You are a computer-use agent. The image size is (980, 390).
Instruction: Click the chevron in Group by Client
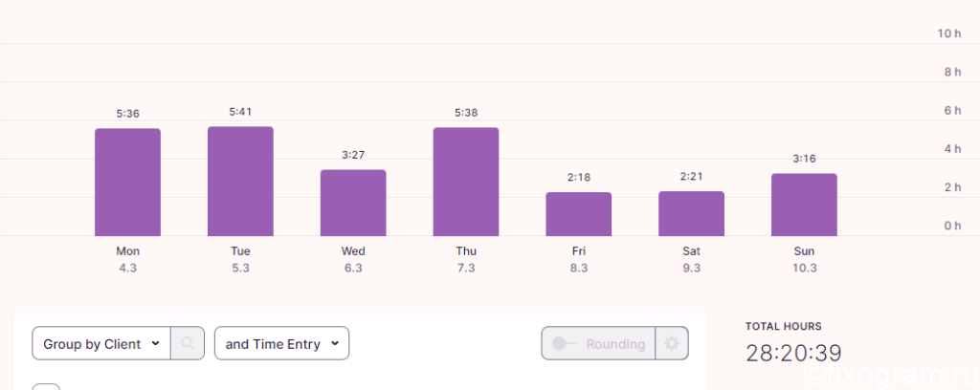click(156, 343)
